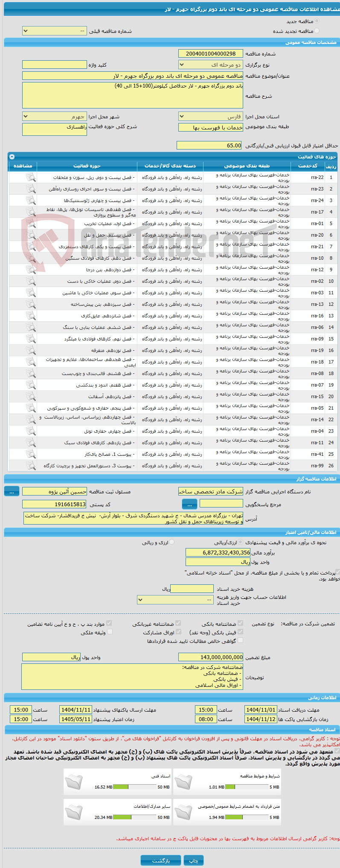Click the اسناد فنی size progress bar
Image resolution: width=340 pixels, height=868 pixels.
click(x=135, y=787)
